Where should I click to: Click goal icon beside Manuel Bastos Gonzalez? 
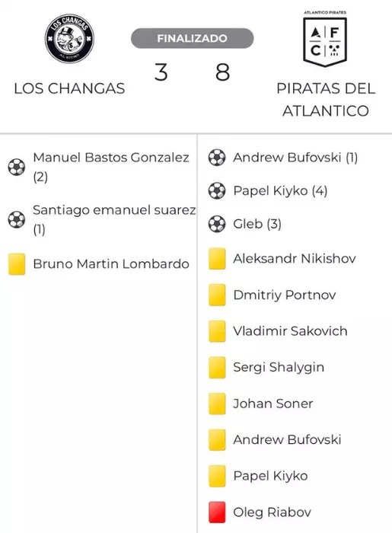point(17,167)
